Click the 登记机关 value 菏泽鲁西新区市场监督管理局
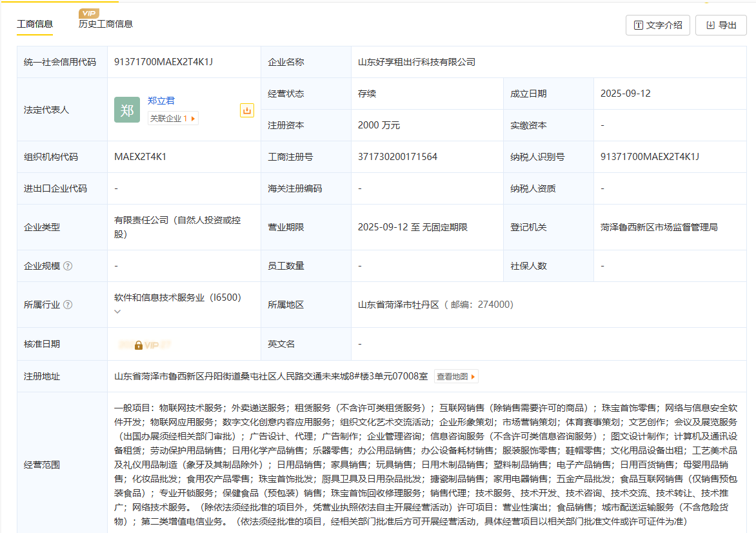Viewport: 756px width, 533px height. click(659, 227)
